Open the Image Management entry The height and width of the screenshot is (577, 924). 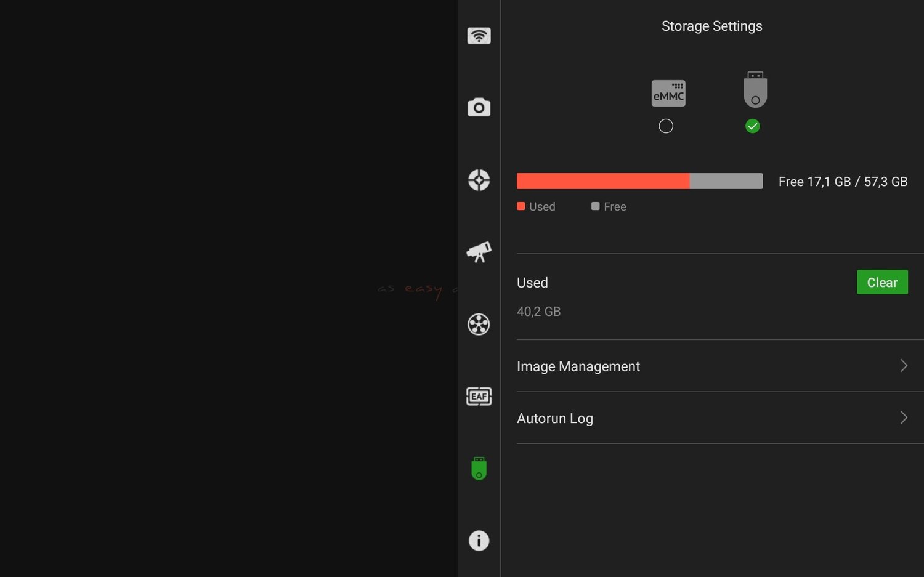coord(578,366)
